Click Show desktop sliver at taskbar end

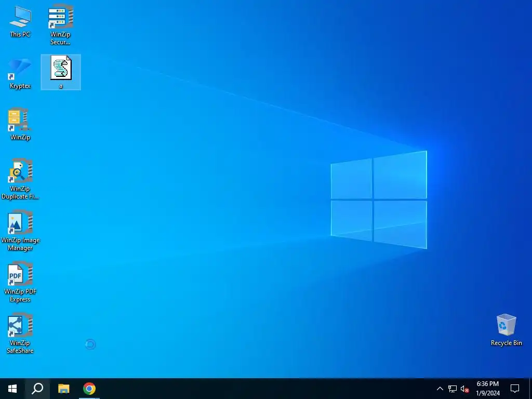(x=530, y=389)
